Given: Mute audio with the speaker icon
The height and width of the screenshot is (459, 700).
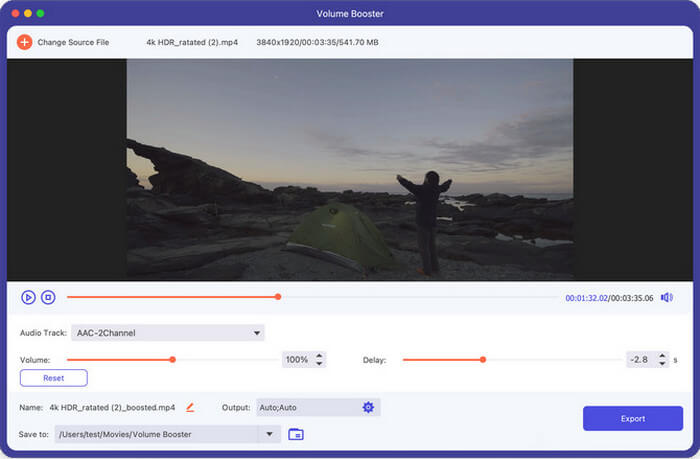Looking at the screenshot, I should [667, 297].
